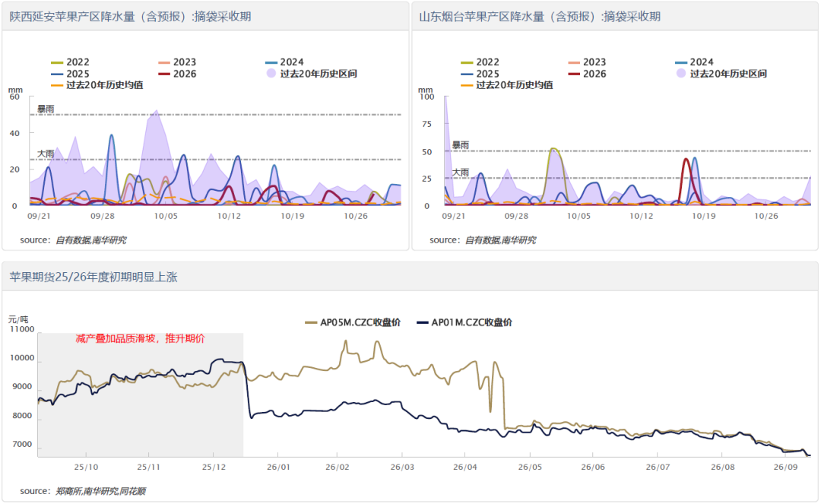Click the 25/12 label on the futures chart axis
821x504 pixels.
(x=214, y=467)
